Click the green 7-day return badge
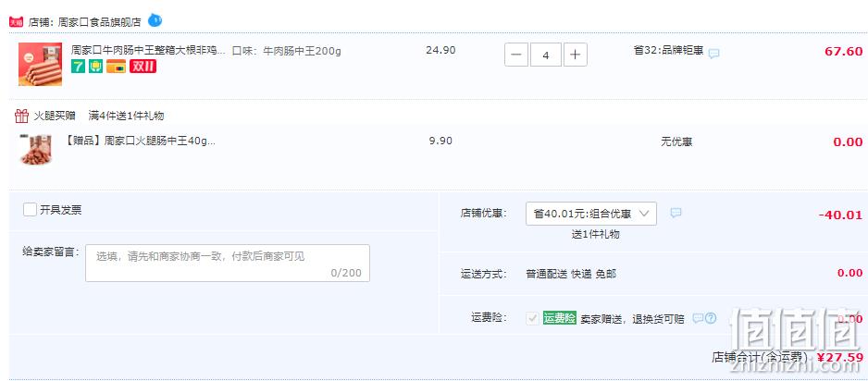The width and height of the screenshot is (868, 381). (x=78, y=67)
